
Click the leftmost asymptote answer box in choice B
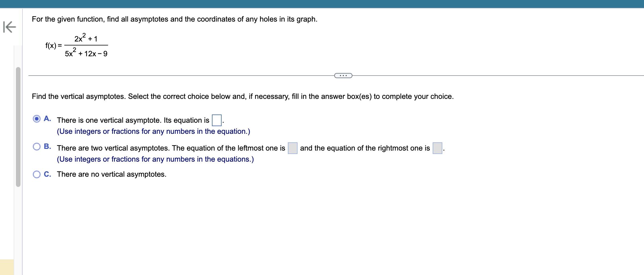292,148
